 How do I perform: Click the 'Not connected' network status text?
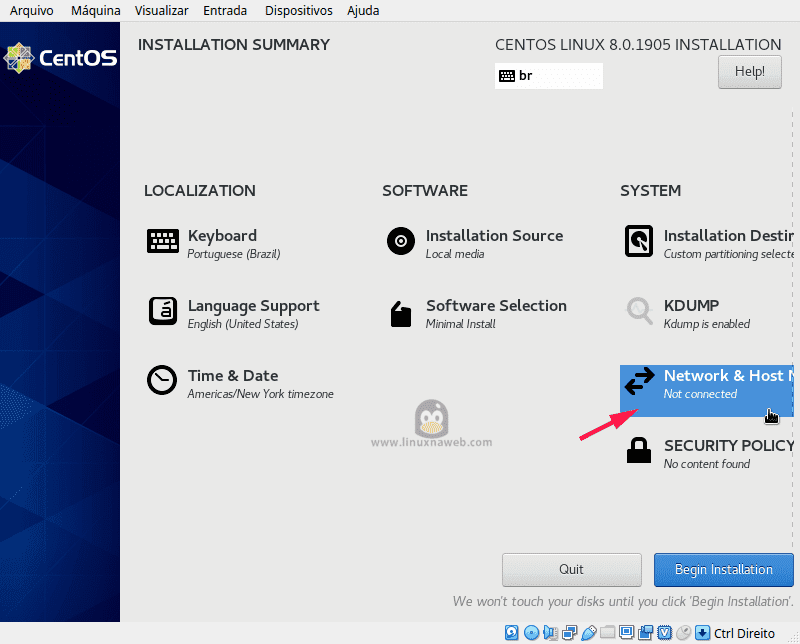[x=700, y=393]
